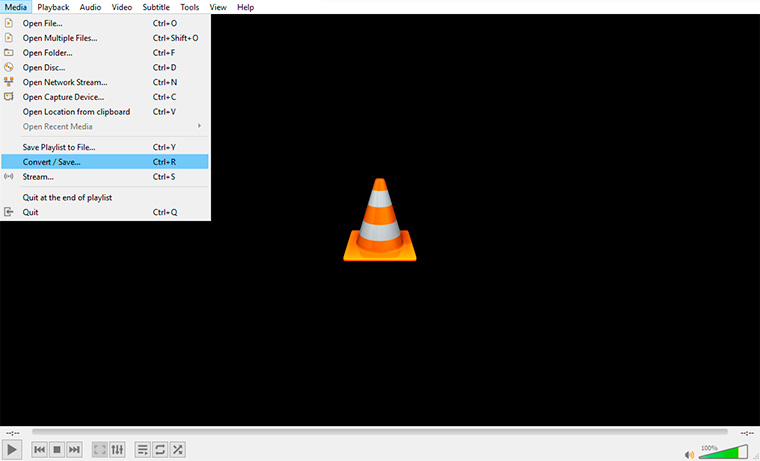The width and height of the screenshot is (760, 461).
Task: Select Open Location from clipboard
Action: (x=105, y=111)
